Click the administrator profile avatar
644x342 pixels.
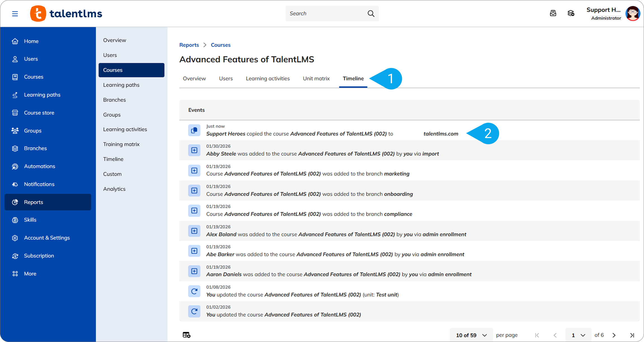[633, 13]
